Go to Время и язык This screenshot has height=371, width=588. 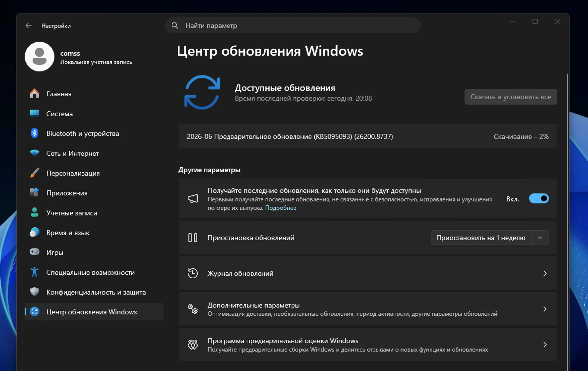tap(94, 233)
